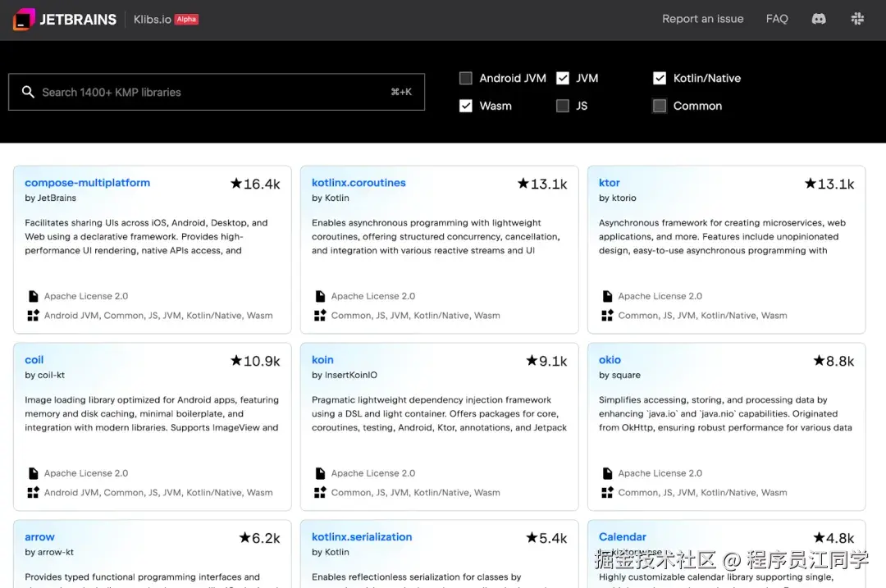886x588 pixels.
Task: Open the ktor library page
Action: click(609, 182)
